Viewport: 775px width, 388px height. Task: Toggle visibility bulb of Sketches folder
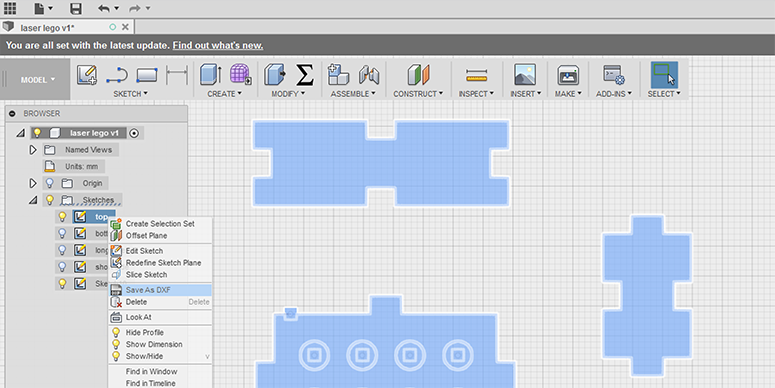click(x=49, y=200)
